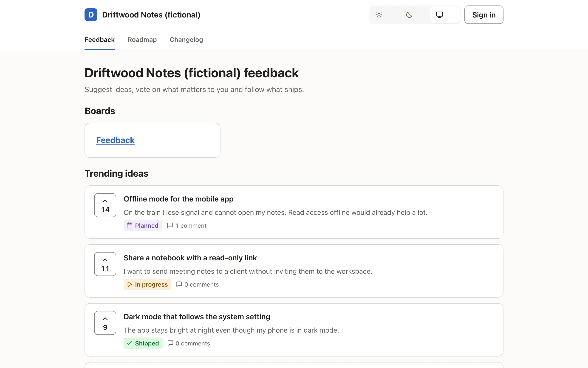
Task: Open the Roadmap tab
Action: 142,40
